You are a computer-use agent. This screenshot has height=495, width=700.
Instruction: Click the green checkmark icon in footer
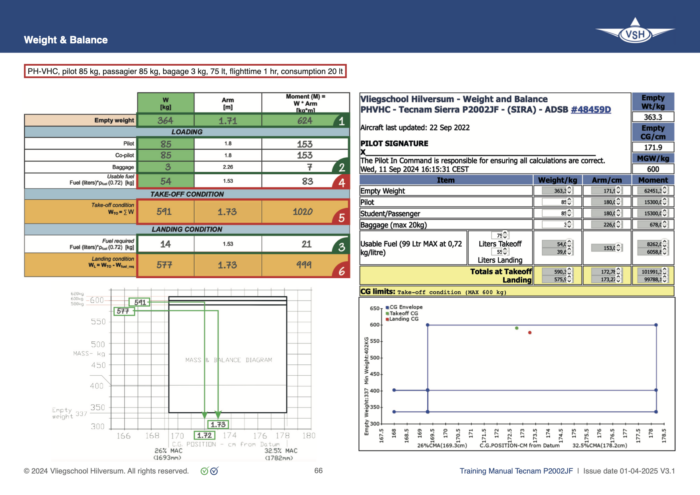tap(204, 471)
